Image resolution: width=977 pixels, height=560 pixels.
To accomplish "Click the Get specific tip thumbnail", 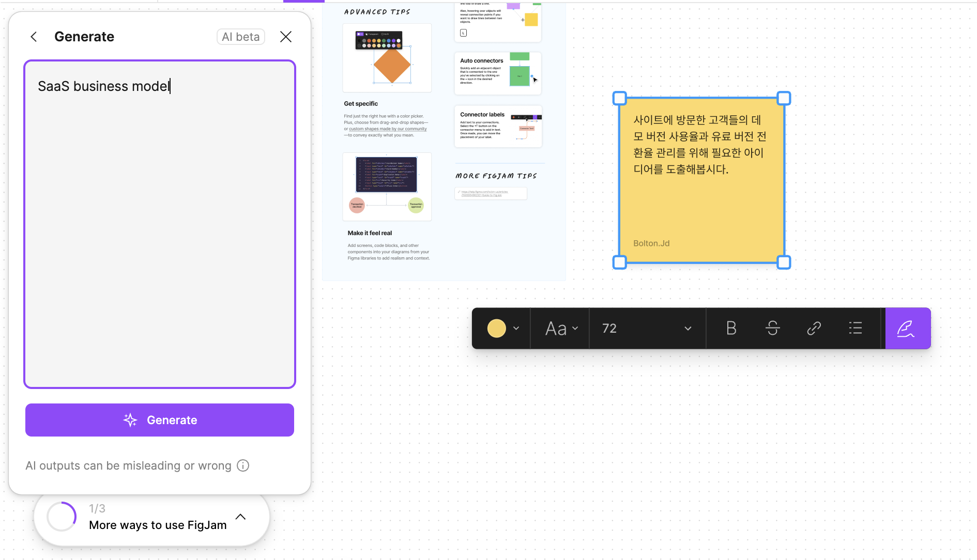I will pos(387,58).
